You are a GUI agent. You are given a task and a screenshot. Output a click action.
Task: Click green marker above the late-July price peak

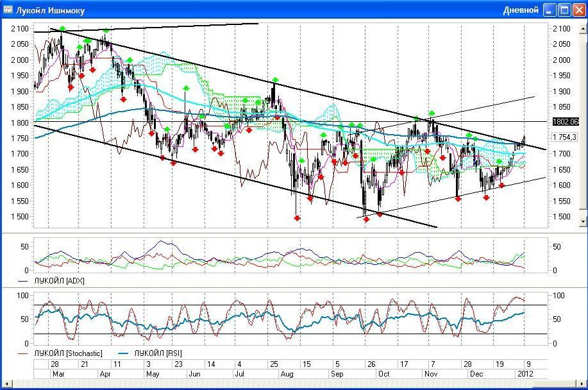click(275, 80)
